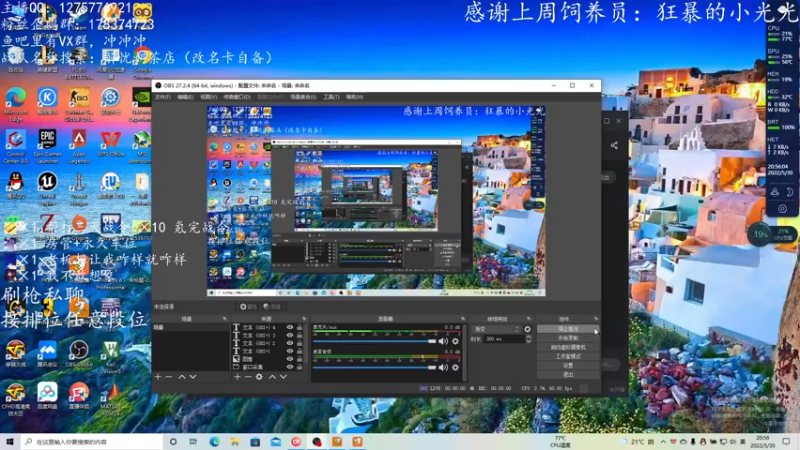Open WPS Office desktop icon

point(111,144)
